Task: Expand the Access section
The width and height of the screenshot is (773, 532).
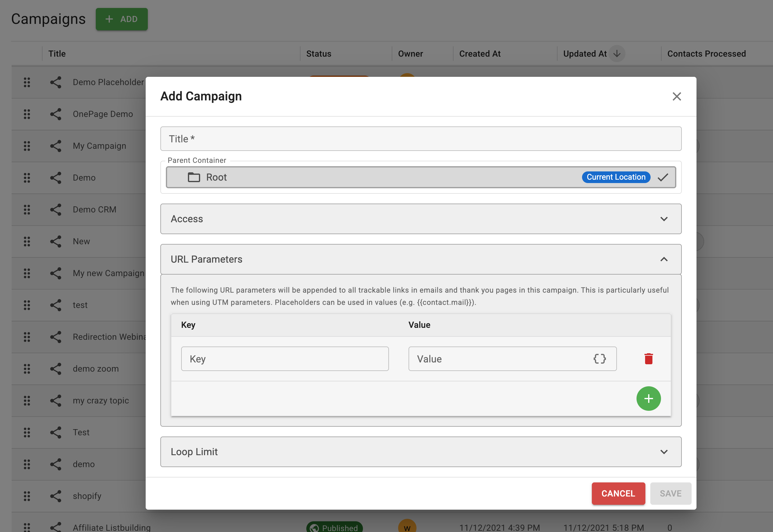Action: (420, 219)
